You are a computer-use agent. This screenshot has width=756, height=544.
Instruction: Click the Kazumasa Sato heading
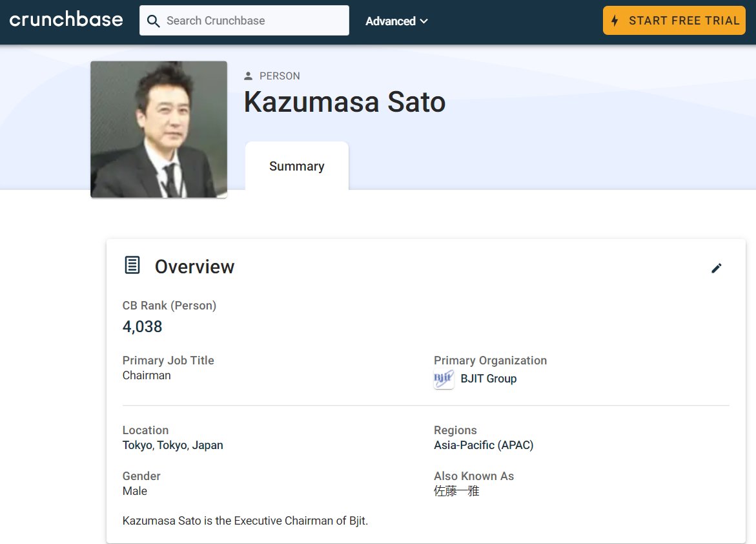345,102
